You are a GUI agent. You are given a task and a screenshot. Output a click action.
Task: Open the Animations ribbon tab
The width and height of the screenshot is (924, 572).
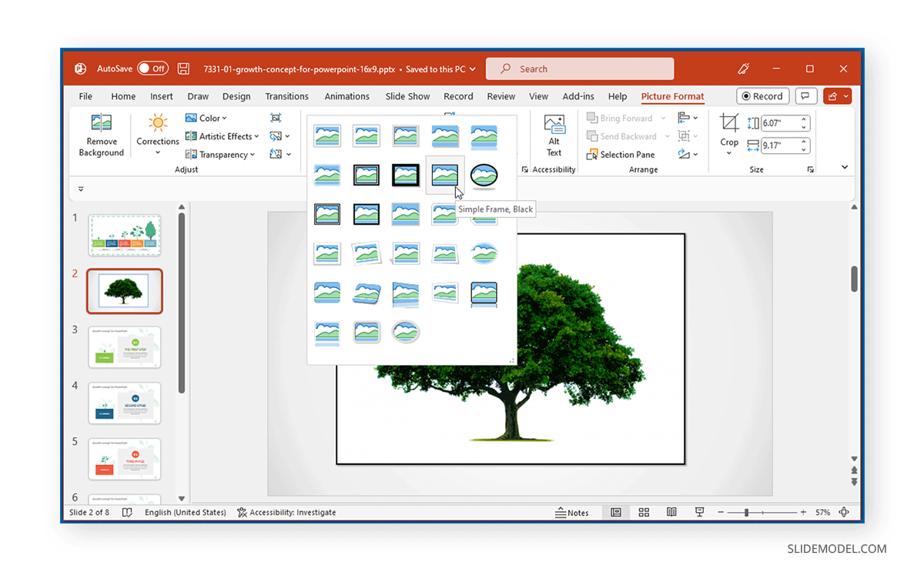pos(346,96)
